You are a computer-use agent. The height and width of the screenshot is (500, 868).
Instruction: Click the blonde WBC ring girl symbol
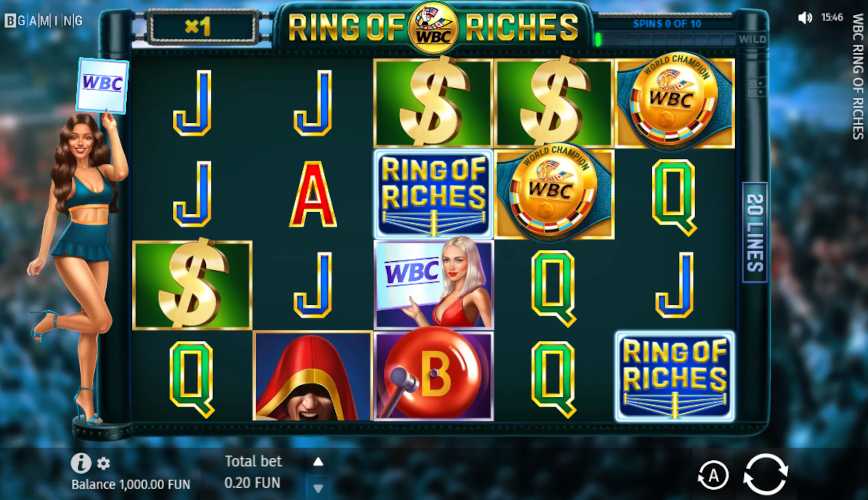tap(433, 285)
